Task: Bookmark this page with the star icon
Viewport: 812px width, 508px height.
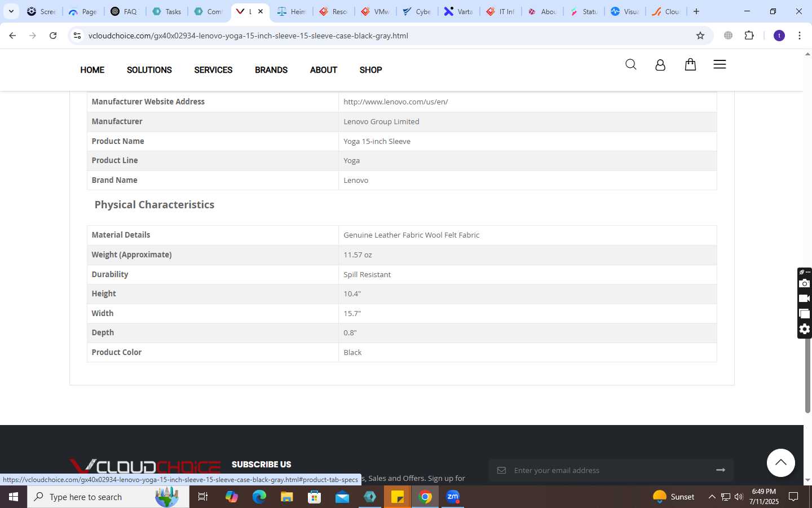Action: (x=700, y=36)
